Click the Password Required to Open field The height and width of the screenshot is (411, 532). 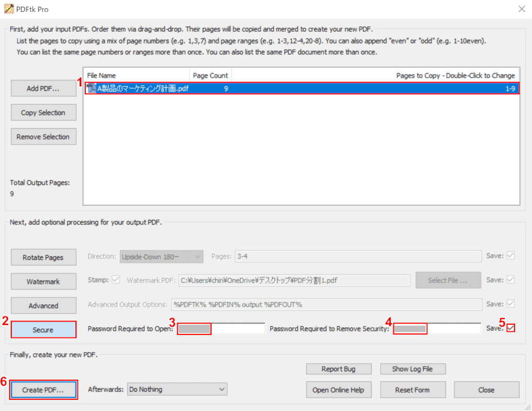(x=221, y=328)
